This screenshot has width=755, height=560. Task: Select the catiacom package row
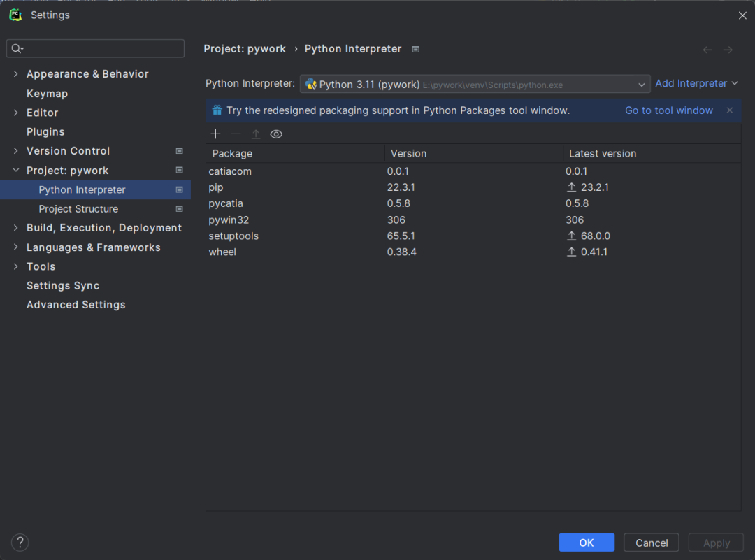click(x=473, y=171)
